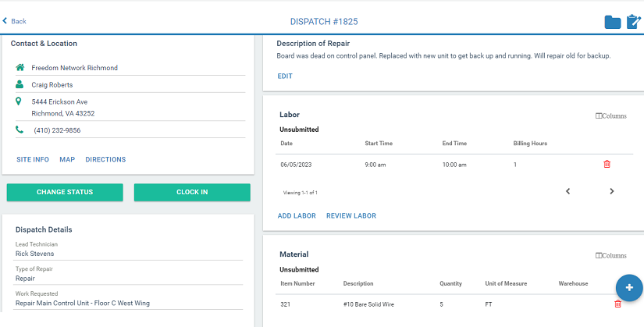
Task: Open the MAP link
Action: click(67, 159)
